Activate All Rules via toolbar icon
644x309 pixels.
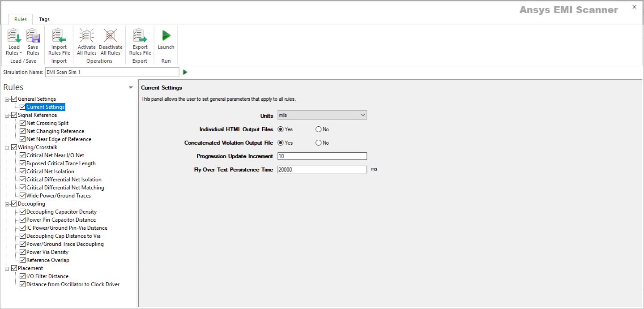tap(86, 40)
